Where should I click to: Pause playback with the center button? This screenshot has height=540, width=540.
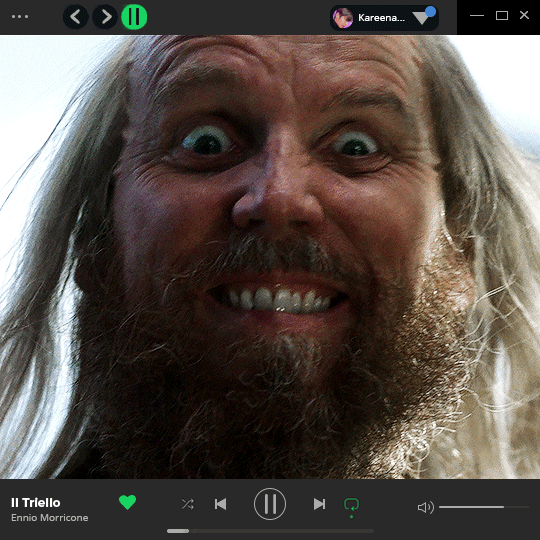pyautogui.click(x=270, y=504)
